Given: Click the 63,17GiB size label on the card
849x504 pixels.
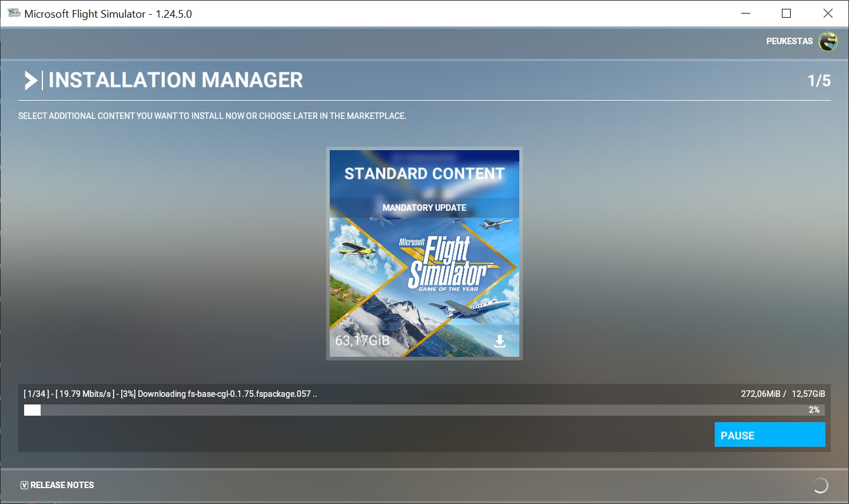Looking at the screenshot, I should point(362,340).
